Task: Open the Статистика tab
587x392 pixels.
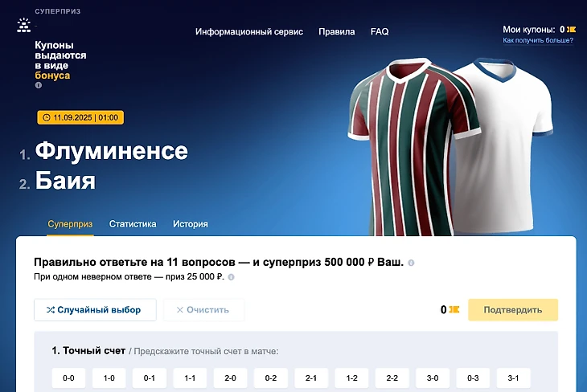Action: [x=133, y=224]
